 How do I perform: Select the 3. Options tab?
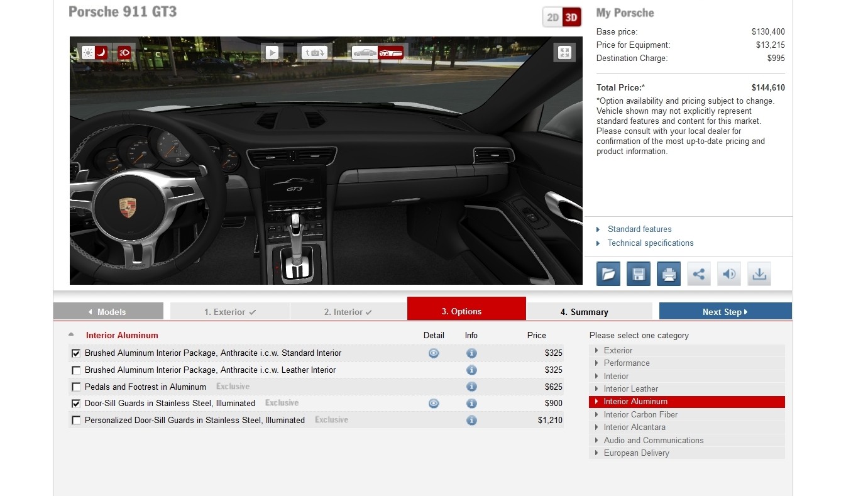coord(466,309)
